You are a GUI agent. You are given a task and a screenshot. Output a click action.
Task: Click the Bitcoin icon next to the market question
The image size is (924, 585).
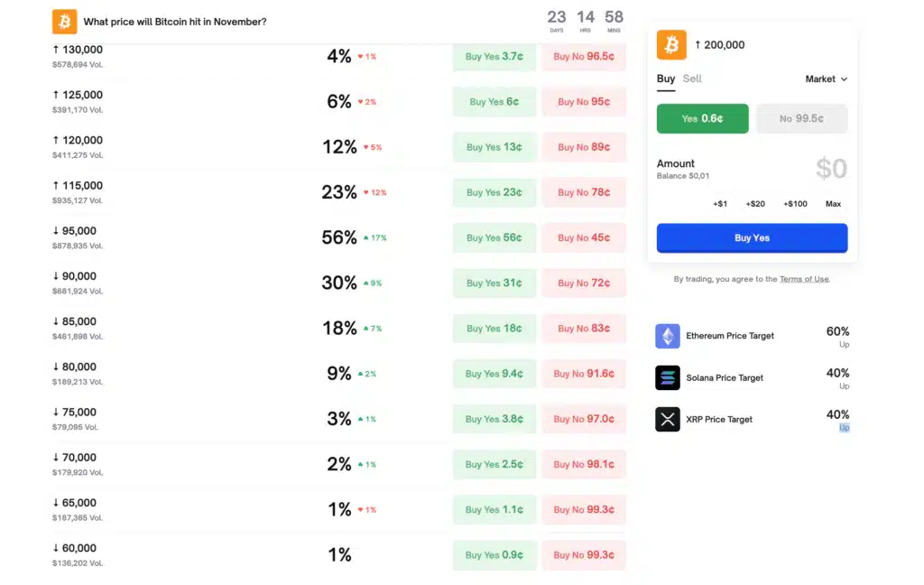(63, 21)
